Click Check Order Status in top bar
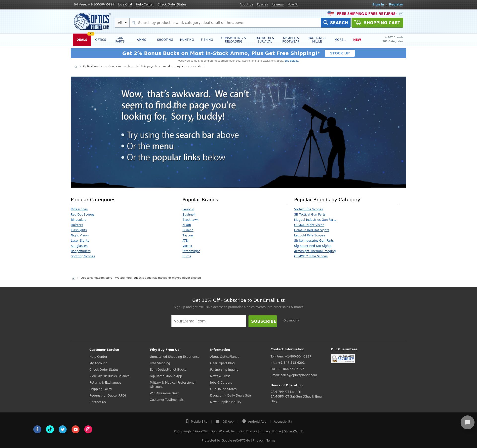 pyautogui.click(x=172, y=4)
